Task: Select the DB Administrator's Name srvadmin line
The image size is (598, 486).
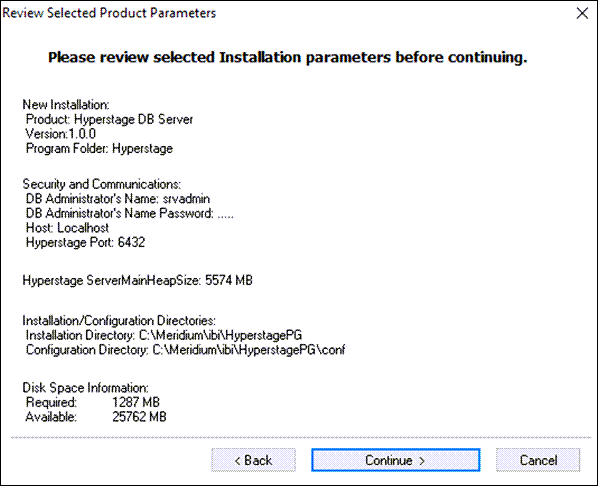Action: 118,199
